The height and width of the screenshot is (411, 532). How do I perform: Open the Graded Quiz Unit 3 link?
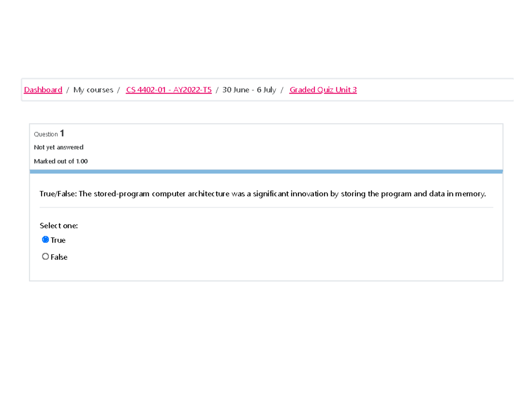(x=323, y=90)
